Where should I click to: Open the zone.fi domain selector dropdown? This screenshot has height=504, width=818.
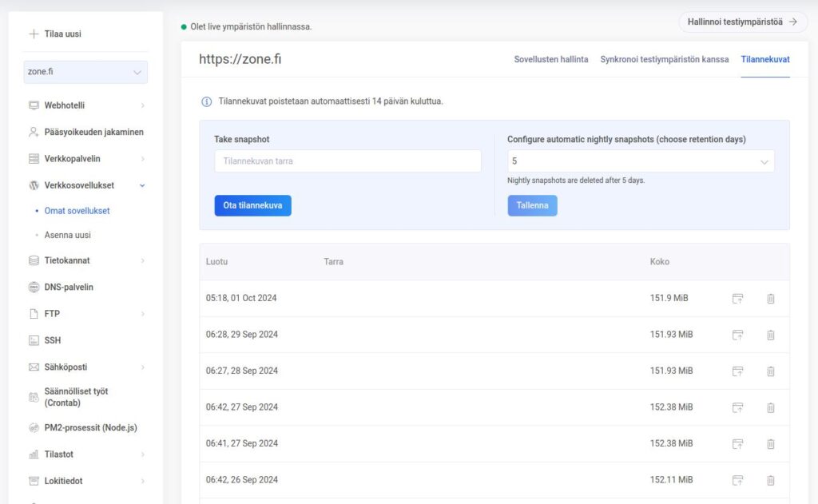tap(86, 72)
